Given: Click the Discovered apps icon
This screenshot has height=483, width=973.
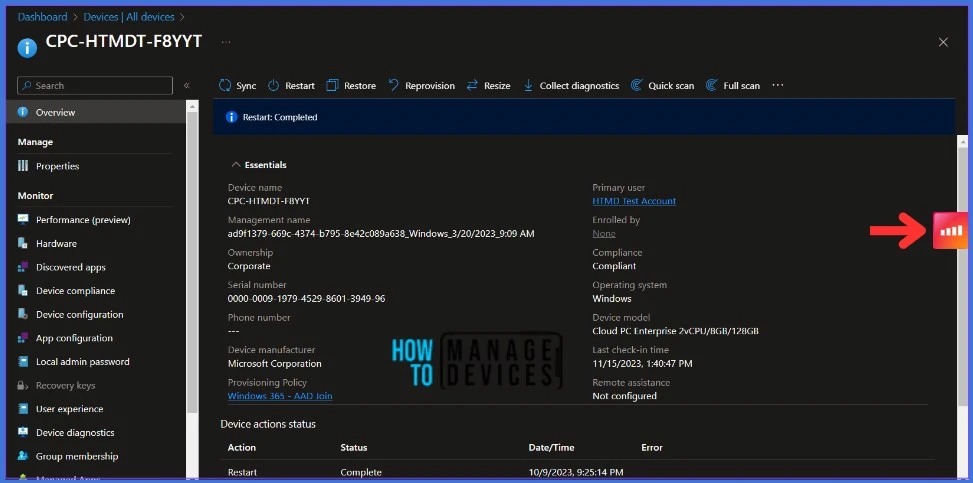Looking at the screenshot, I should (x=23, y=267).
